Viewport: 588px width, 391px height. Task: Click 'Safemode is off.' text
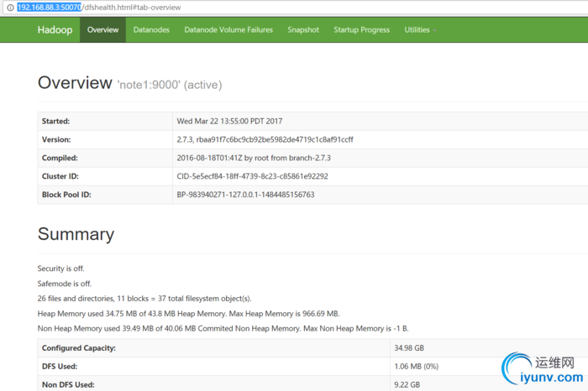(65, 284)
